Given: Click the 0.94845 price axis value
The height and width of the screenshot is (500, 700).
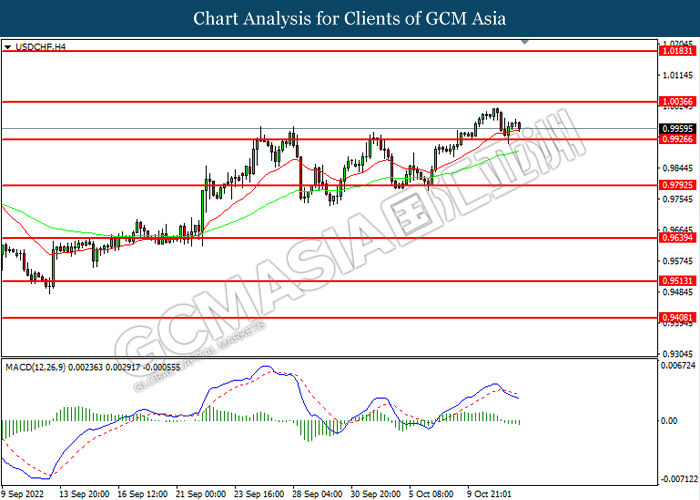Looking at the screenshot, I should 678,292.
